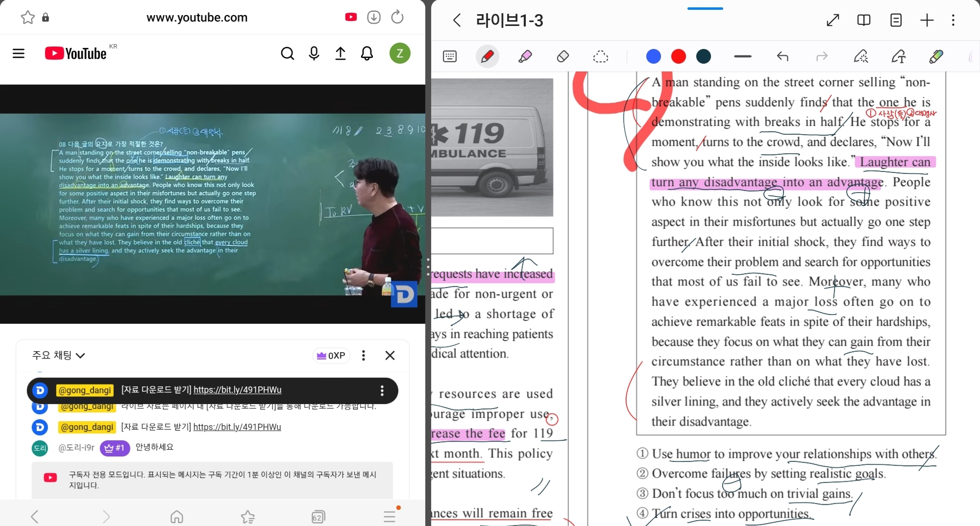Screen dimensions: 980x526
Task: Undo the last pen stroke
Action: point(782,56)
